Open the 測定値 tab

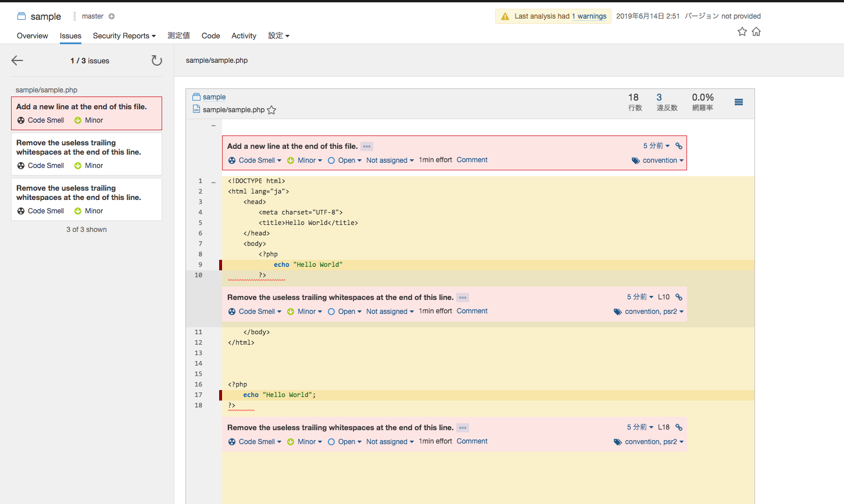point(178,36)
